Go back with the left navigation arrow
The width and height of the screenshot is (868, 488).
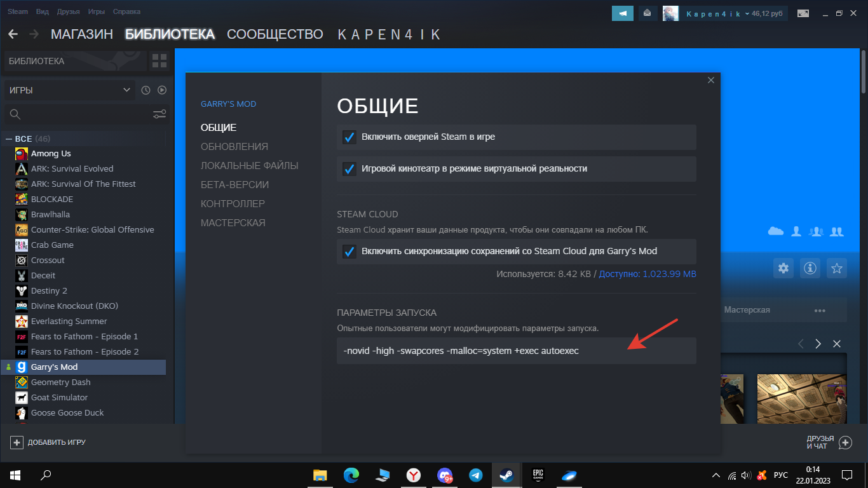(x=13, y=34)
